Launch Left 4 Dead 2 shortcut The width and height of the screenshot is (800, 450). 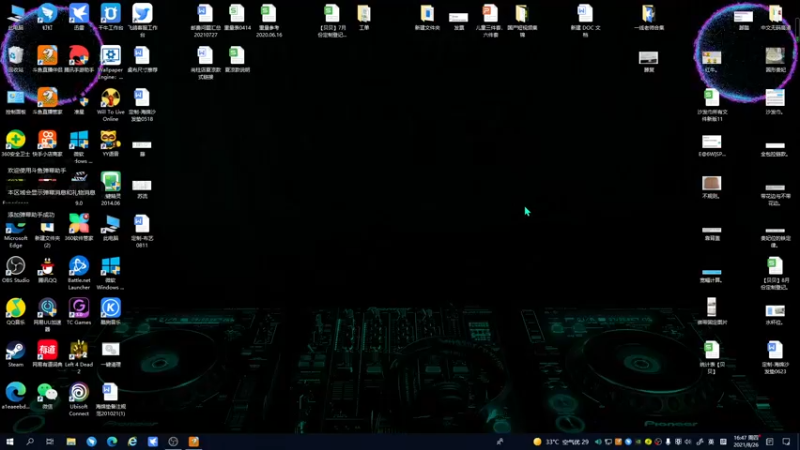coord(79,357)
